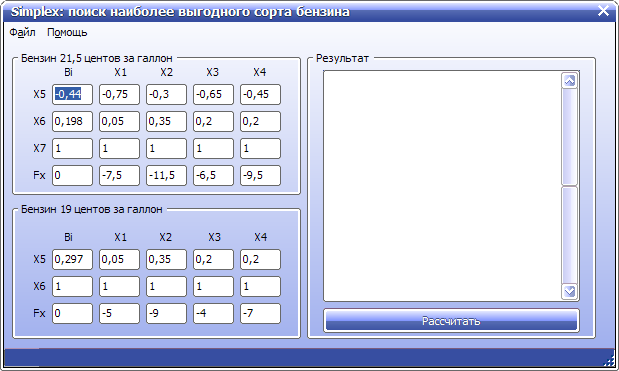Click the scroll down arrow in the Результат panel
Image resolution: width=619 pixels, height=371 pixels.
[x=569, y=291]
